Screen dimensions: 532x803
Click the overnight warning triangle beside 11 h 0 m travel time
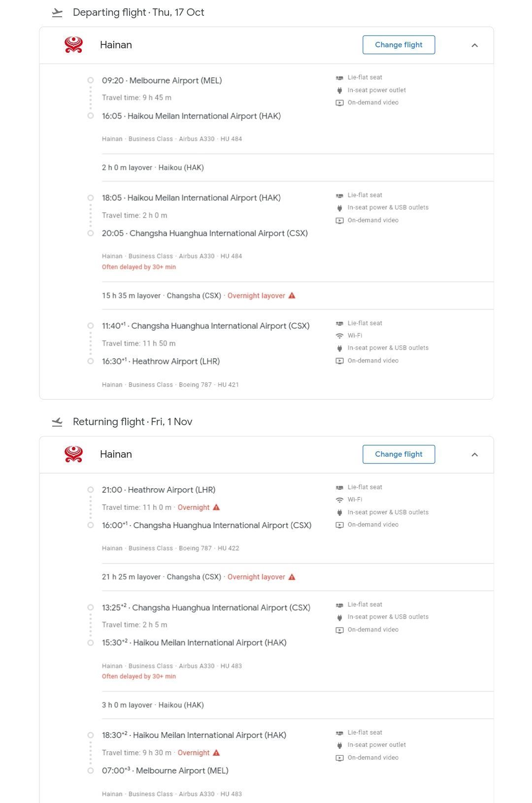pos(216,507)
